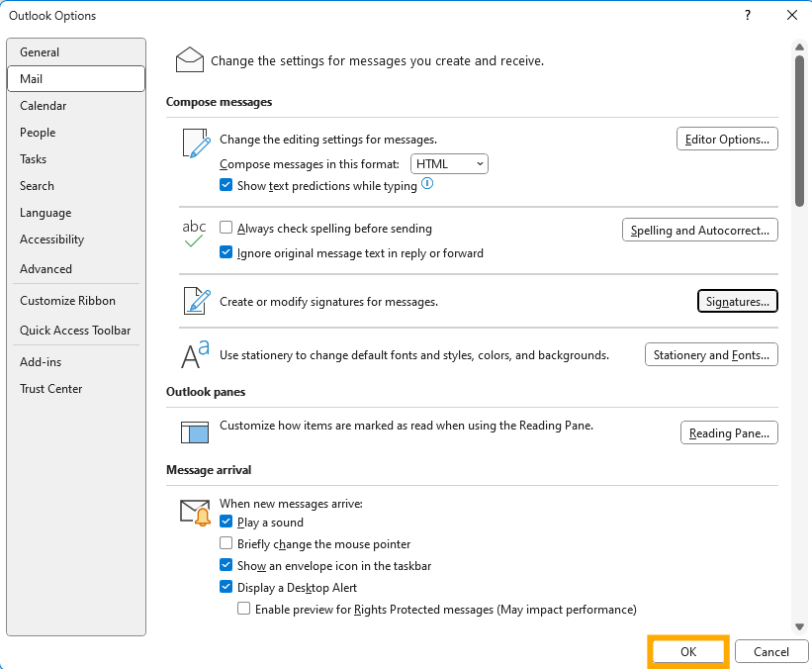Click the scrollbar down arrow

point(799,627)
